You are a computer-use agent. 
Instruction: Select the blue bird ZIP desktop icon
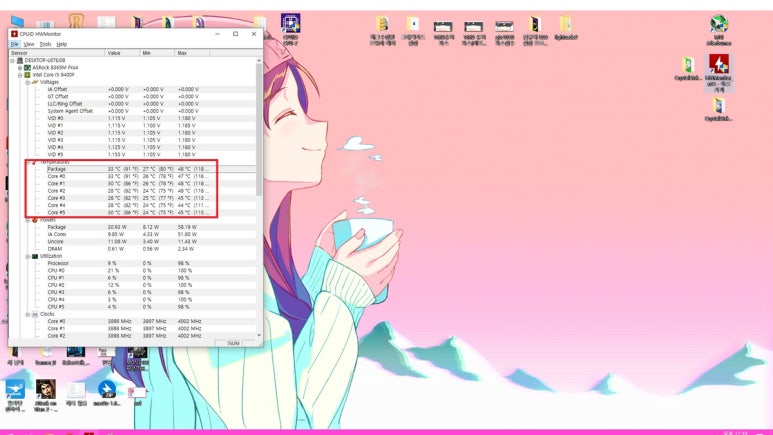click(x=106, y=389)
